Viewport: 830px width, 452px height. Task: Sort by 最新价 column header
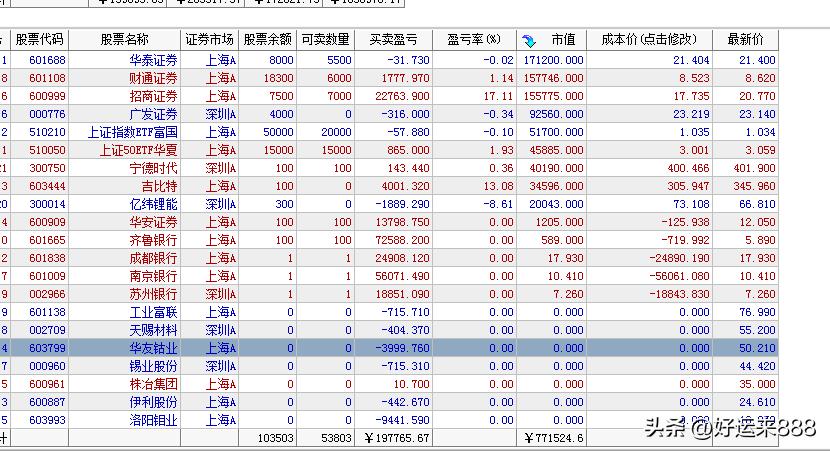745,40
